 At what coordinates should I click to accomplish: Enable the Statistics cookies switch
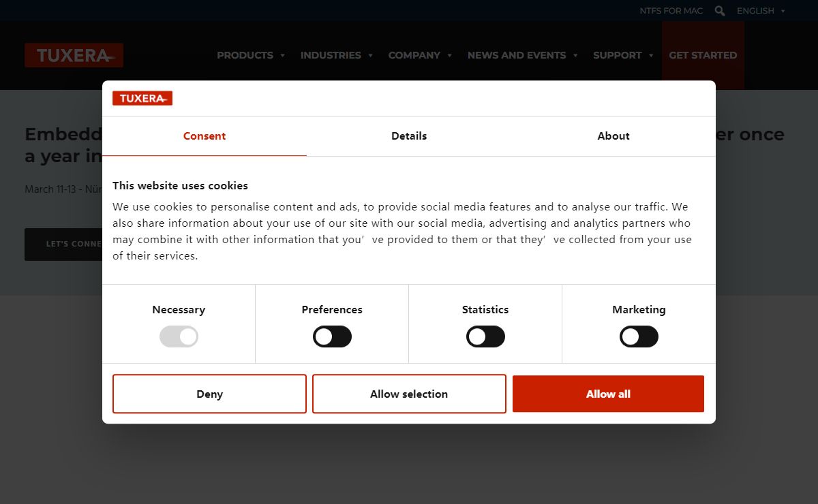(485, 336)
